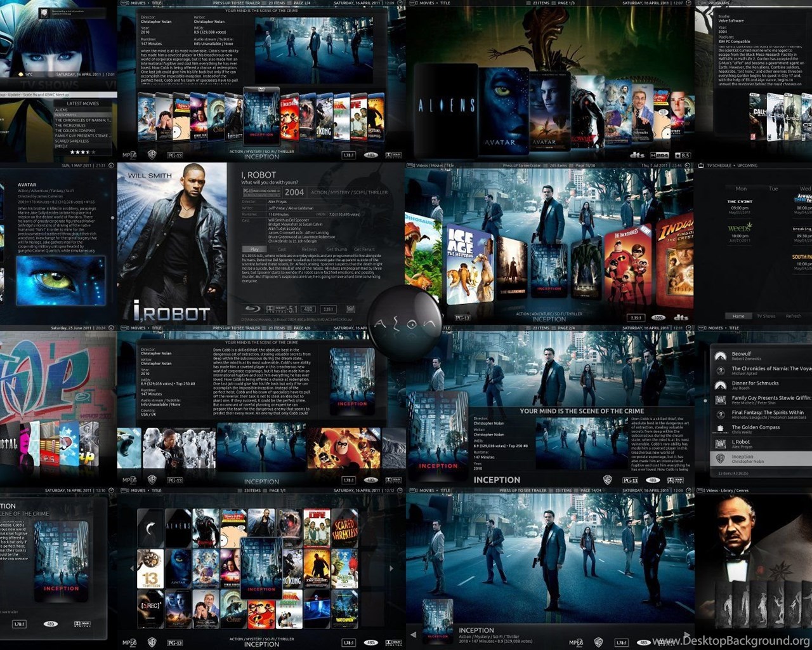The image size is (812, 650).
Task: Select The Incredibles fanart in fanart strip
Action: point(343,448)
